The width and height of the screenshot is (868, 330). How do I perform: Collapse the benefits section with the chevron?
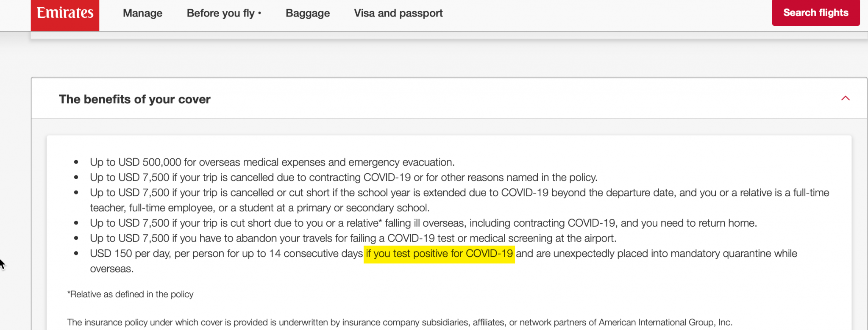pyautogui.click(x=846, y=98)
